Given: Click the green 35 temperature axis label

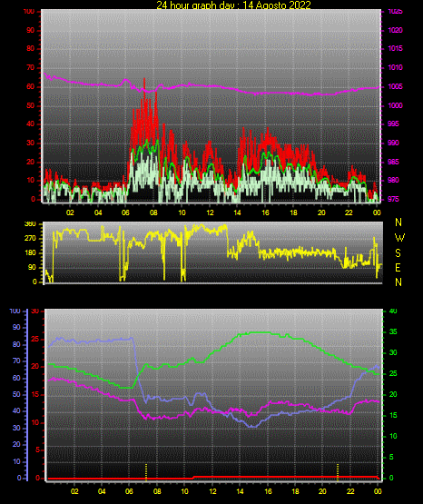Looking at the screenshot, I should click(x=393, y=331).
